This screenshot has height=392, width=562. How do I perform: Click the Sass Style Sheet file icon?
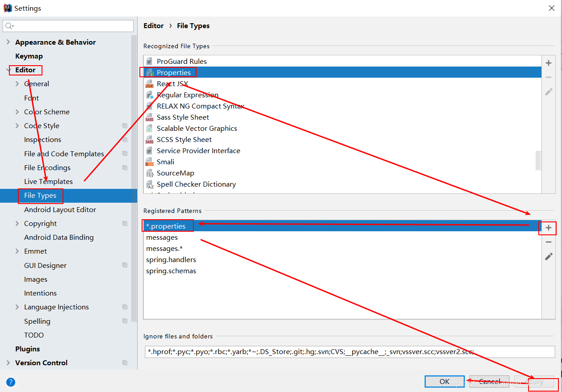coord(150,117)
